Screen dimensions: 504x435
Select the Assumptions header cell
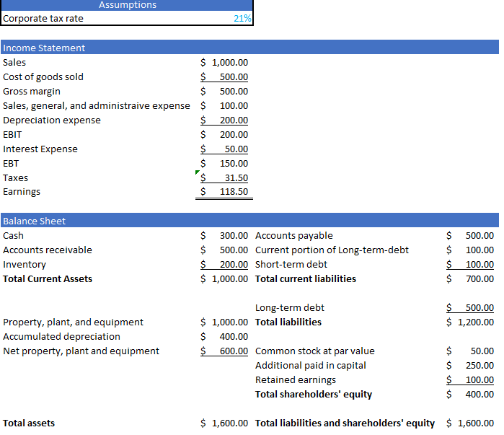(x=128, y=5)
